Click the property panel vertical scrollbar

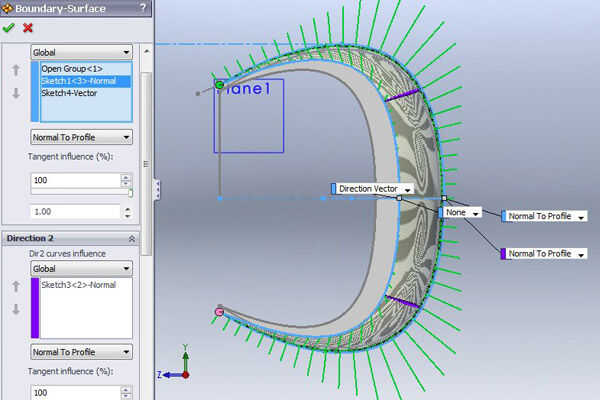pyautogui.click(x=146, y=164)
